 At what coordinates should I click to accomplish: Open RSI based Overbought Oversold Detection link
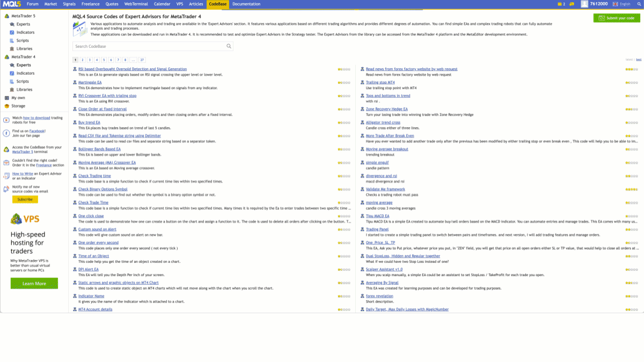point(133,69)
